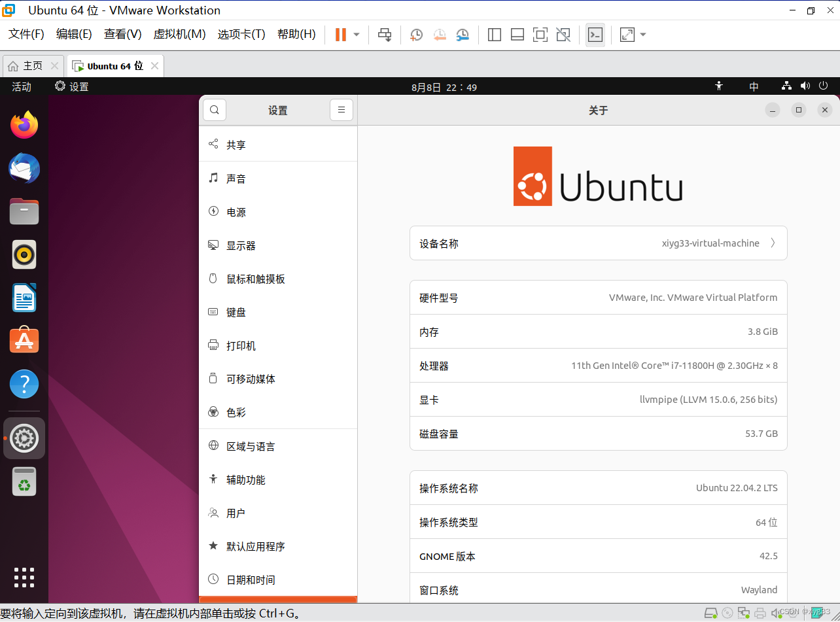This screenshot has height=622, width=840.
Task: Open the 文件(F) menu
Action: pyautogui.click(x=26, y=34)
